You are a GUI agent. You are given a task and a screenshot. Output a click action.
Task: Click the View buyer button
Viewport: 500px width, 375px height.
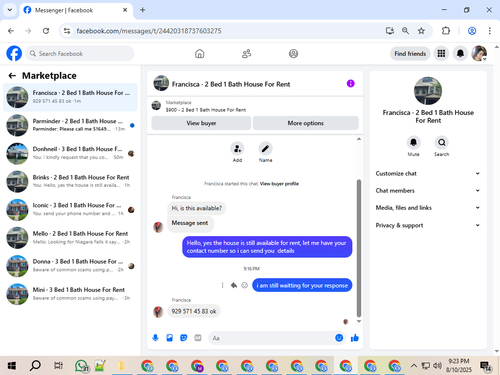pyautogui.click(x=201, y=123)
